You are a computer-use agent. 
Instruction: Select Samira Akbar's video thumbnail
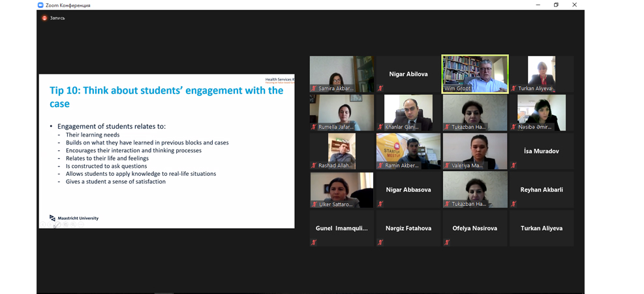pos(342,74)
